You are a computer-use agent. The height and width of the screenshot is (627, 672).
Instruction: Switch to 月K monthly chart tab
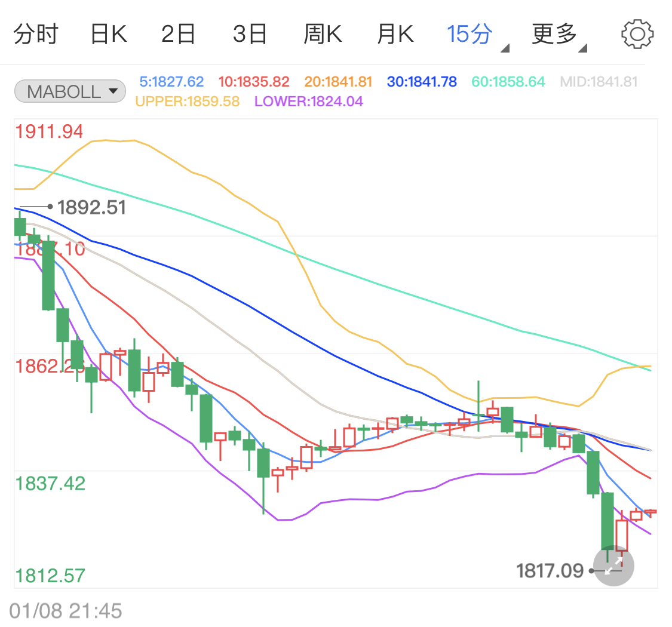coord(395,34)
